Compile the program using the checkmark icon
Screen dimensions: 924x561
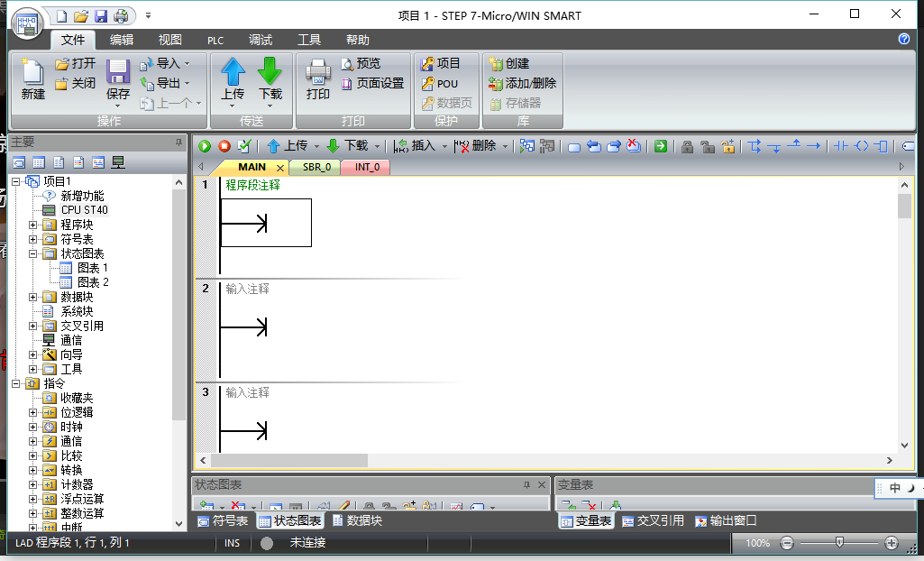click(x=244, y=146)
